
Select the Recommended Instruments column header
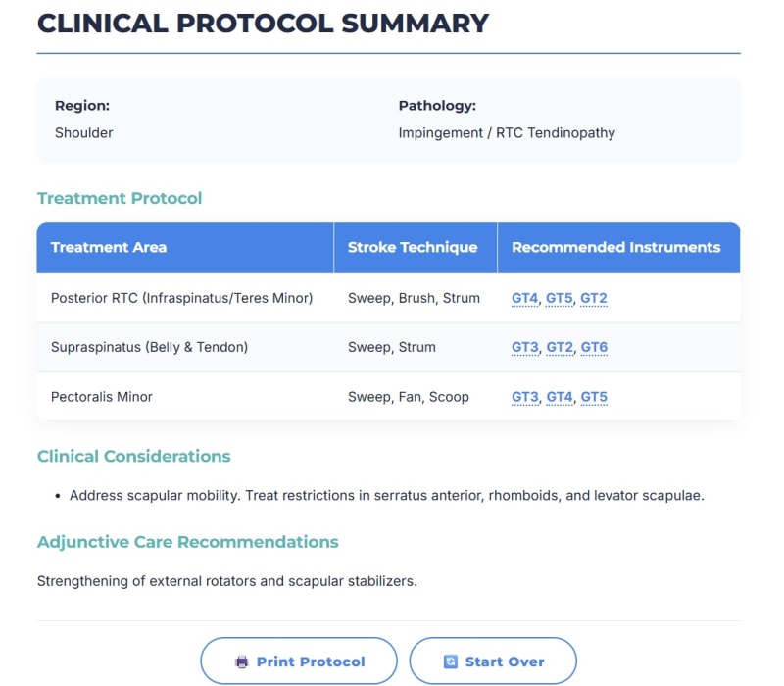point(619,248)
